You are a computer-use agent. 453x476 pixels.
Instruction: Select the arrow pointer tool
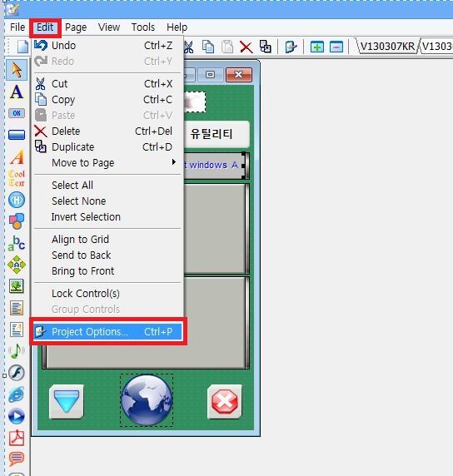(17, 70)
